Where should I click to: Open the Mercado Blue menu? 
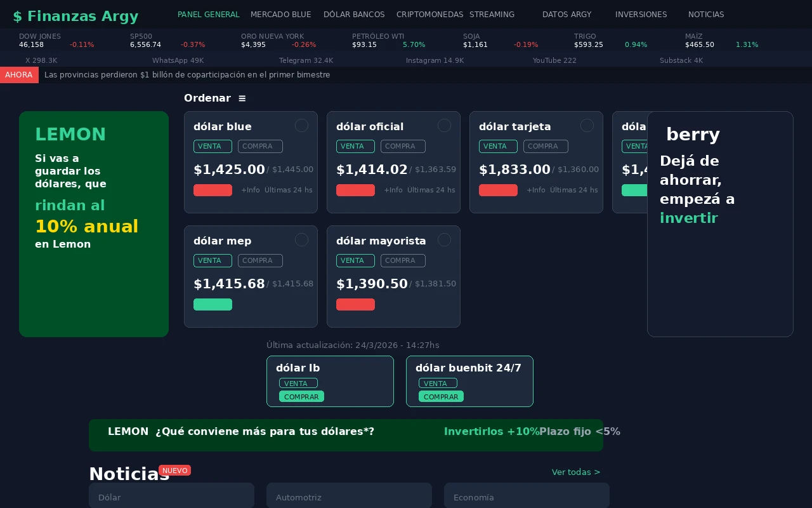[x=280, y=15]
